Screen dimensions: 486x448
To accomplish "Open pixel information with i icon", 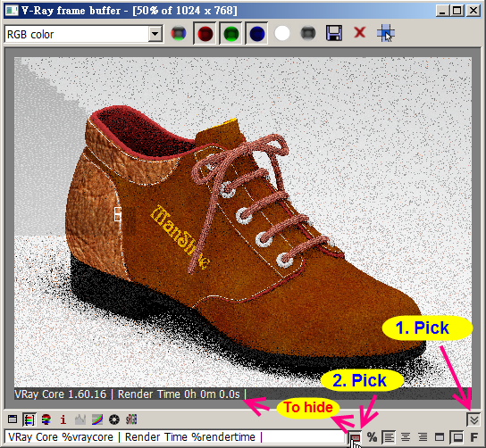I will click(x=63, y=419).
